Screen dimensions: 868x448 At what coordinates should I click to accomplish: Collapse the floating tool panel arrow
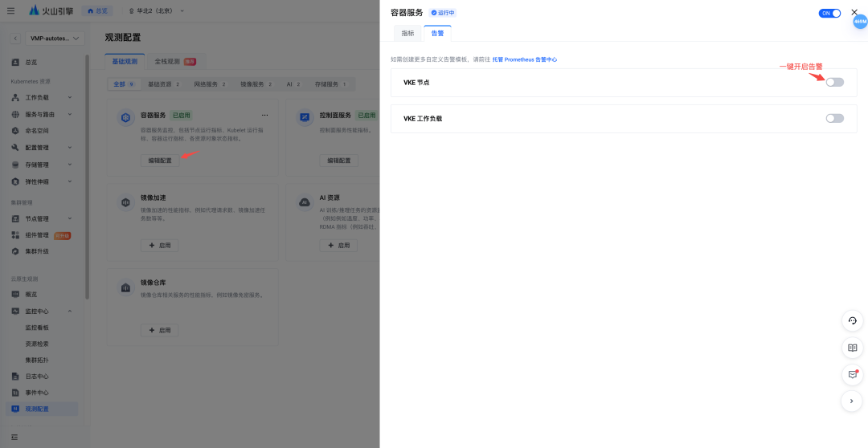[852, 401]
